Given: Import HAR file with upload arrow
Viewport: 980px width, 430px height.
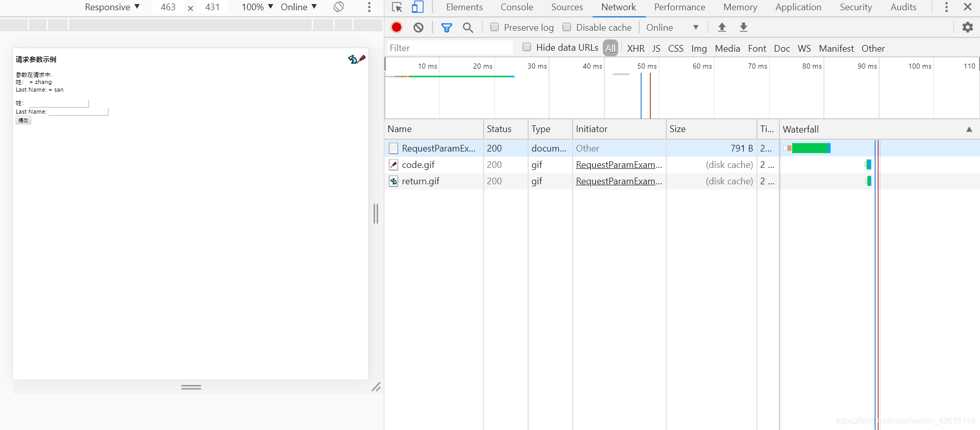Looking at the screenshot, I should tap(722, 28).
